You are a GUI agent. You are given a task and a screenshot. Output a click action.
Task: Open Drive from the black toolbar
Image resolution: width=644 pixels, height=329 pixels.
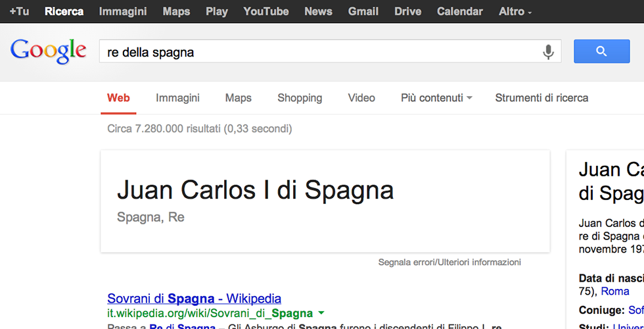407,11
